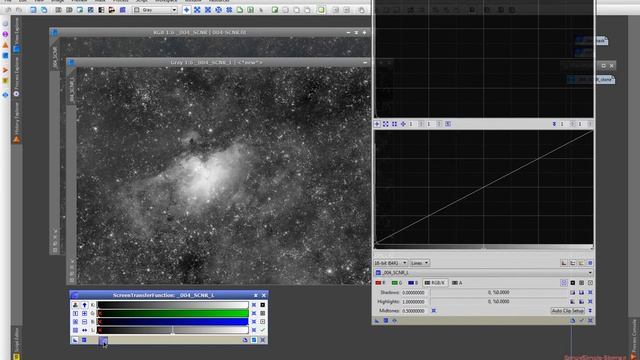Open the Gray channel dropdown in toolbar
This screenshot has width=640, height=360.
coord(155,9)
